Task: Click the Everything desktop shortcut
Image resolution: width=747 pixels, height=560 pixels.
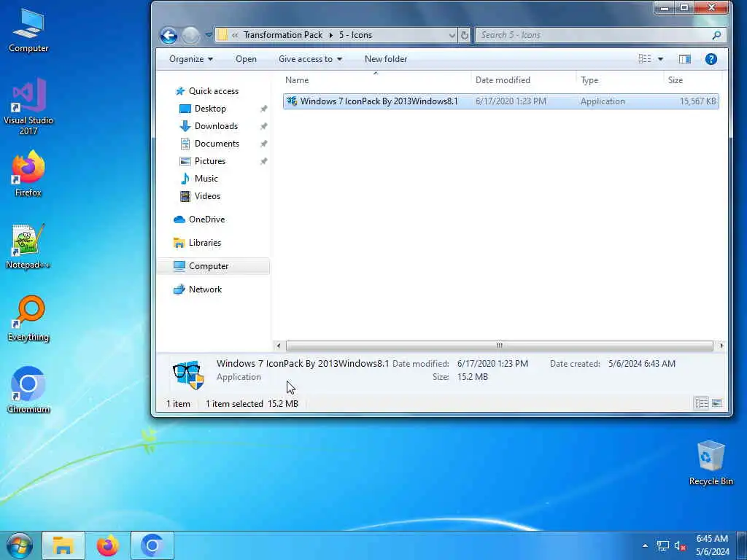Action: [x=28, y=318]
